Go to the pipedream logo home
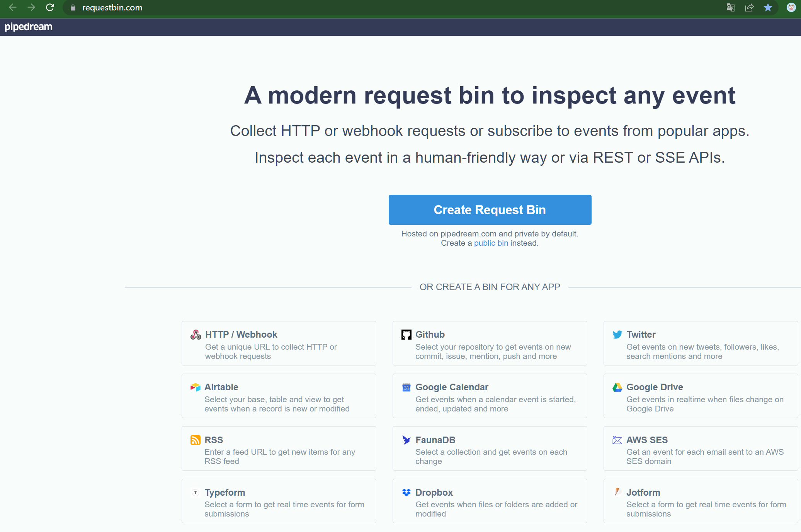The width and height of the screenshot is (801, 532). [29, 27]
